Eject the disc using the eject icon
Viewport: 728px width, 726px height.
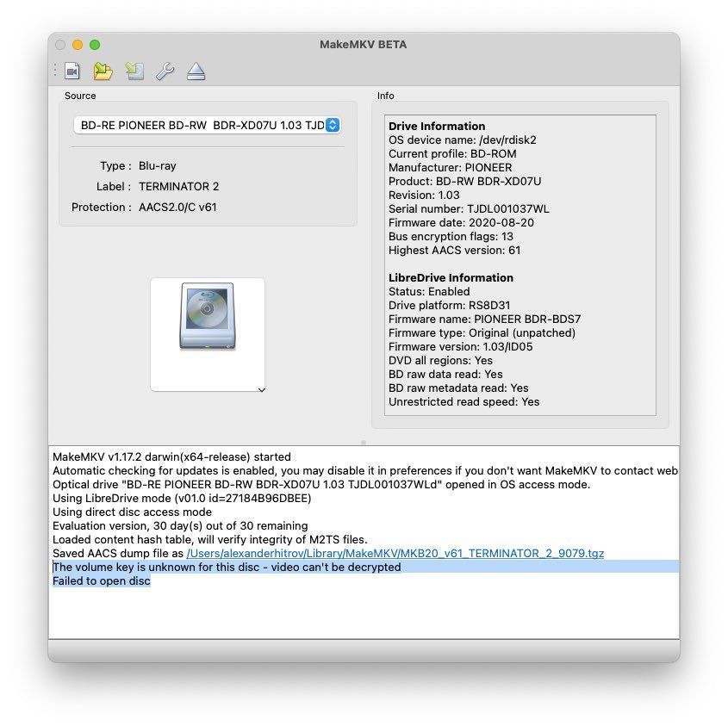(x=196, y=71)
